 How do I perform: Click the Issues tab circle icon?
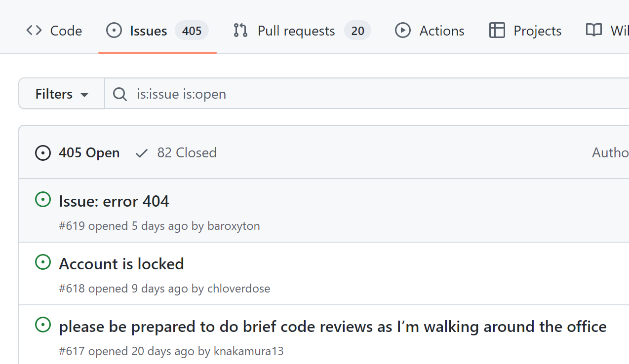pos(114,30)
